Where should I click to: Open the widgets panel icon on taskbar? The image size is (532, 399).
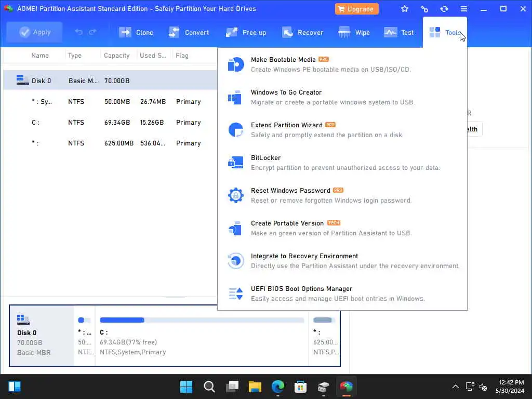(15, 387)
